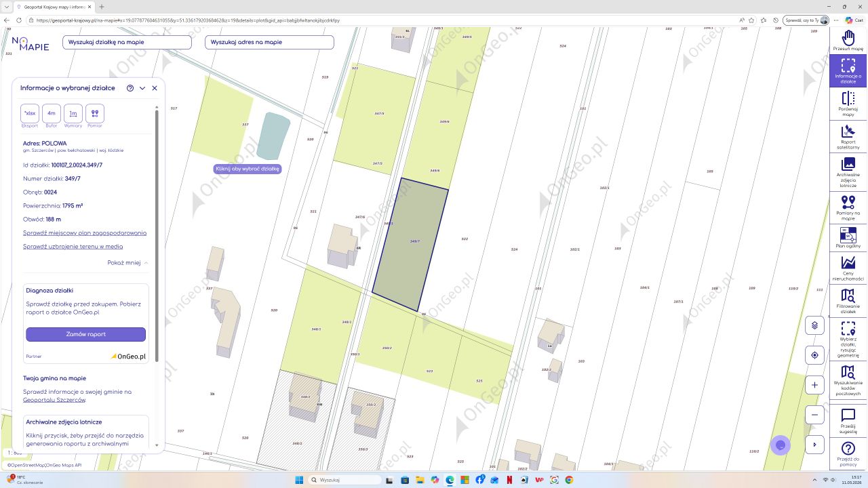Collapse the parcel info panel chevron

pos(142,88)
